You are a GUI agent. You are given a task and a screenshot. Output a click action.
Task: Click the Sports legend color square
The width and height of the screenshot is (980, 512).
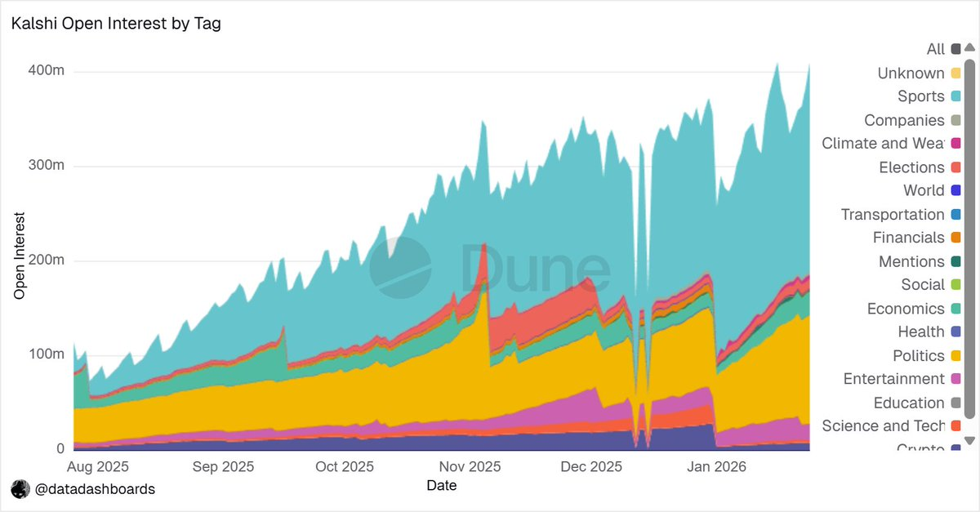(x=955, y=96)
